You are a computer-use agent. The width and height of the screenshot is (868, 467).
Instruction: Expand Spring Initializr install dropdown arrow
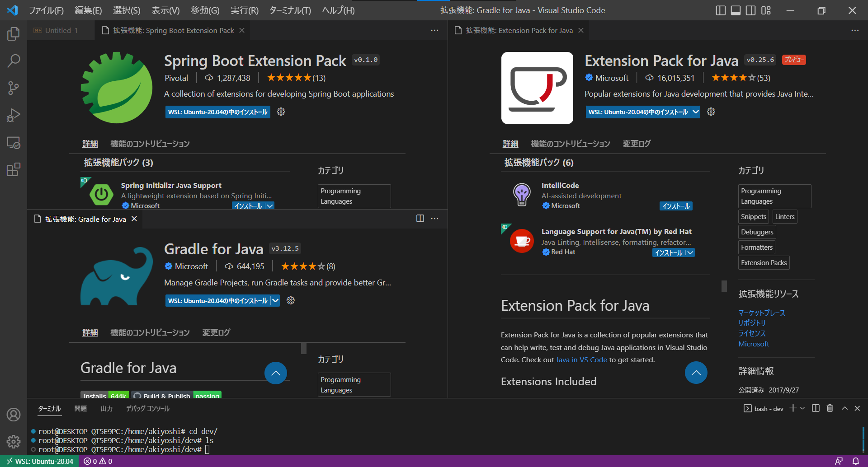pos(270,206)
